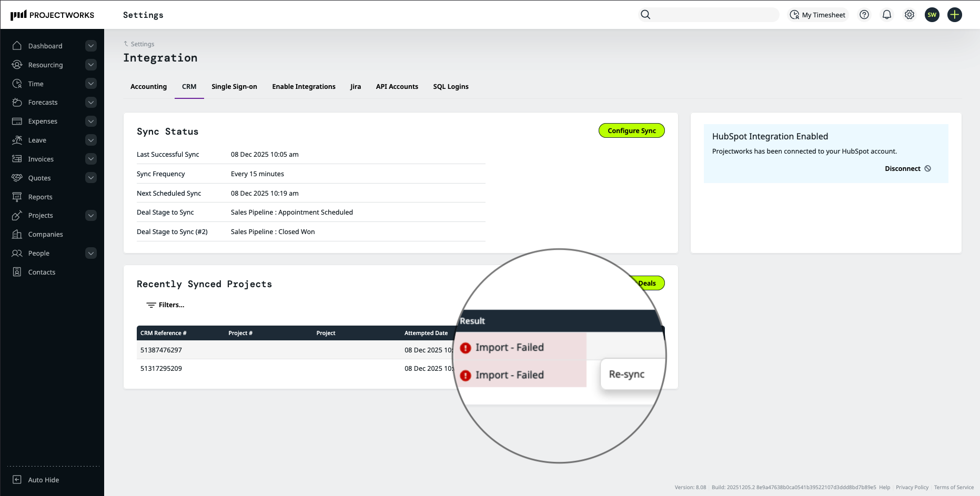Select row with CRM reference 51317295209

pyautogui.click(x=400, y=369)
